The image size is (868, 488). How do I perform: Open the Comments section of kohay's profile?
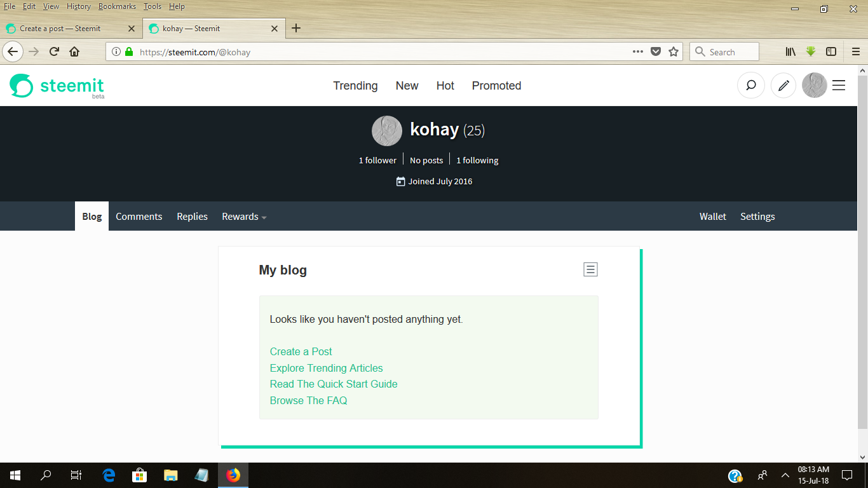[139, 216]
